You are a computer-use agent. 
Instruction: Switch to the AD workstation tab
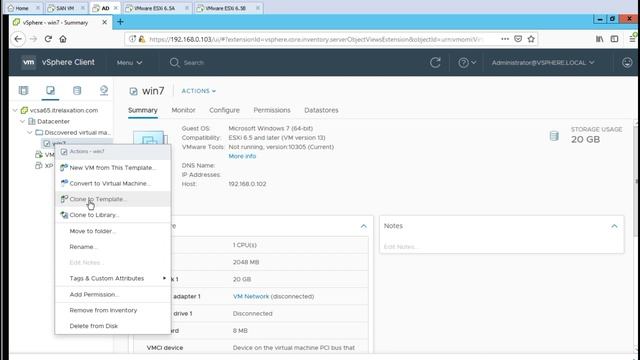coord(105,8)
